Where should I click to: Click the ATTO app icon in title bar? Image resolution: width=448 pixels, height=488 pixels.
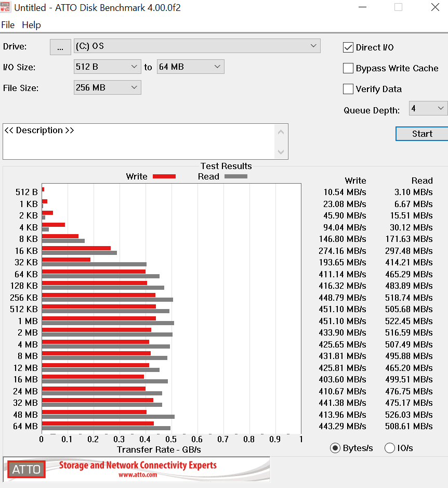(6, 8)
